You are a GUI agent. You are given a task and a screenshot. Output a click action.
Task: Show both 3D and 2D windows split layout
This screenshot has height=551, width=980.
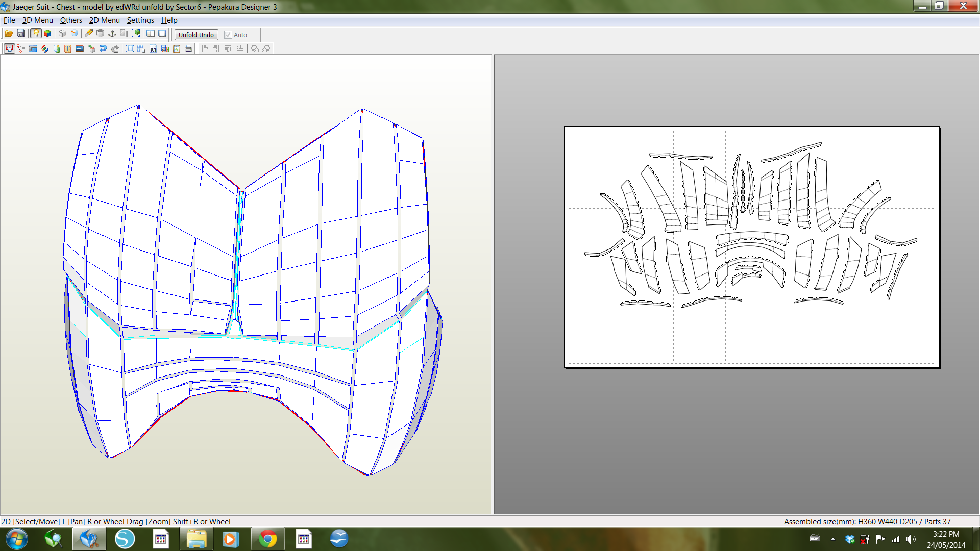151,34
